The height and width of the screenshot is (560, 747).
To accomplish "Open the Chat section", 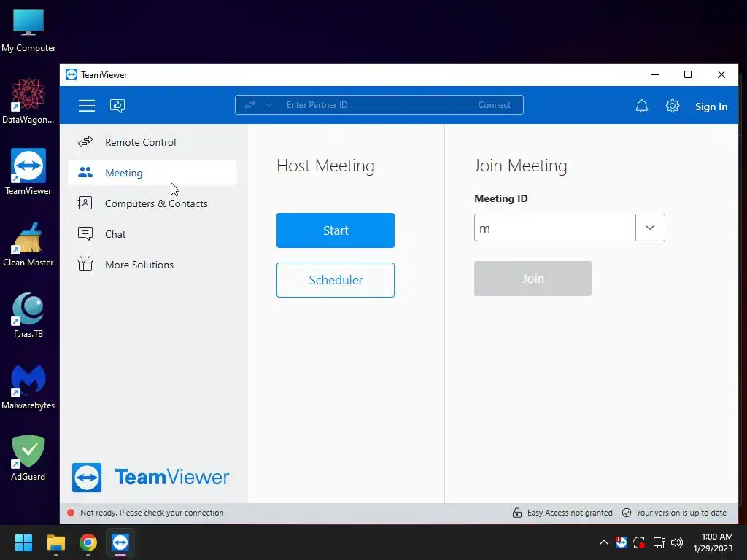I will point(152,234).
